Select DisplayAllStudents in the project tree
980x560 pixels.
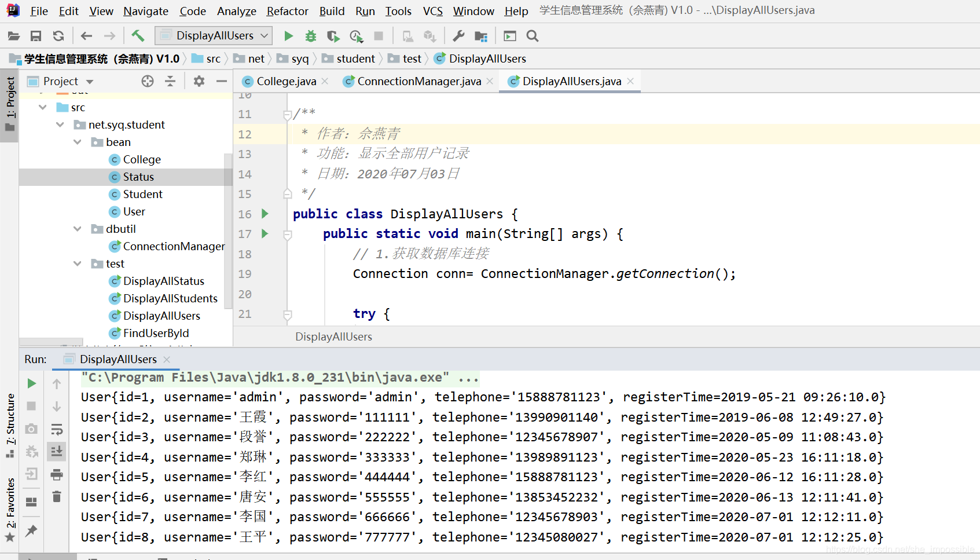(x=170, y=298)
